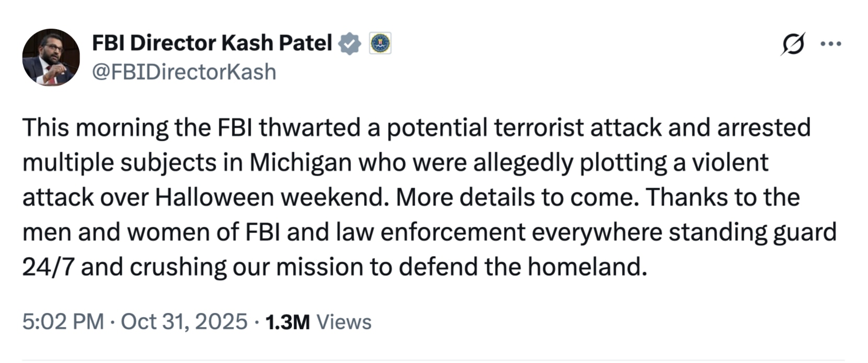Click the word homeland ending the post
868x363 pixels.
[586, 267]
